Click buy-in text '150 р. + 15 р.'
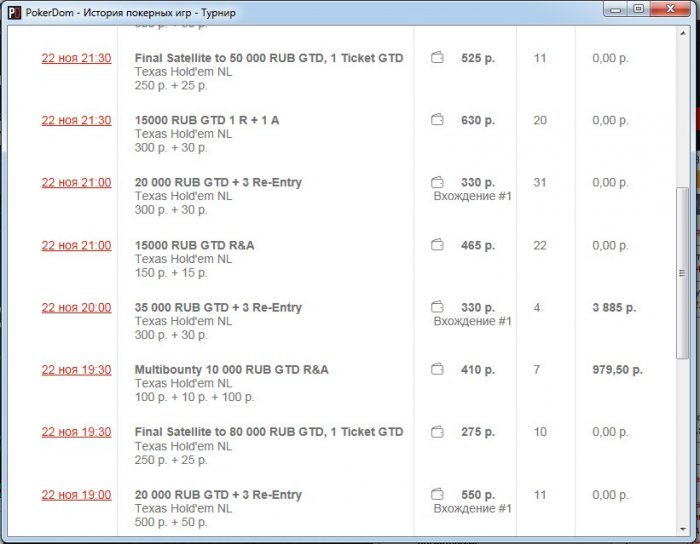The image size is (700, 544). [x=171, y=273]
